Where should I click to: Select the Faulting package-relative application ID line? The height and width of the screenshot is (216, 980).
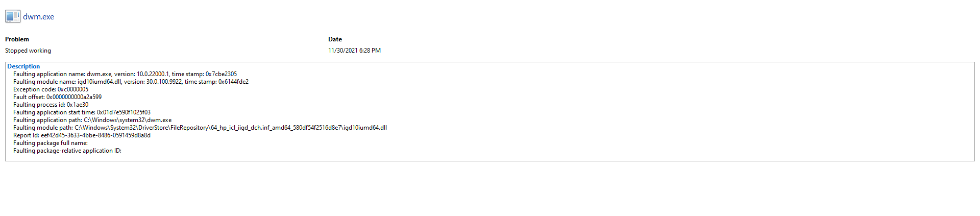[67, 151]
